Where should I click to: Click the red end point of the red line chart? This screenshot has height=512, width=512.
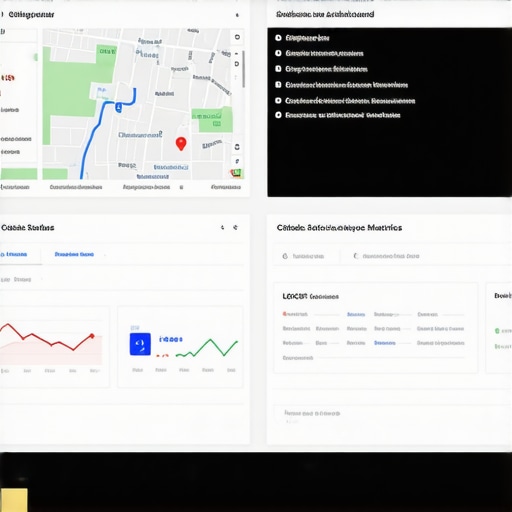pyautogui.click(x=92, y=336)
